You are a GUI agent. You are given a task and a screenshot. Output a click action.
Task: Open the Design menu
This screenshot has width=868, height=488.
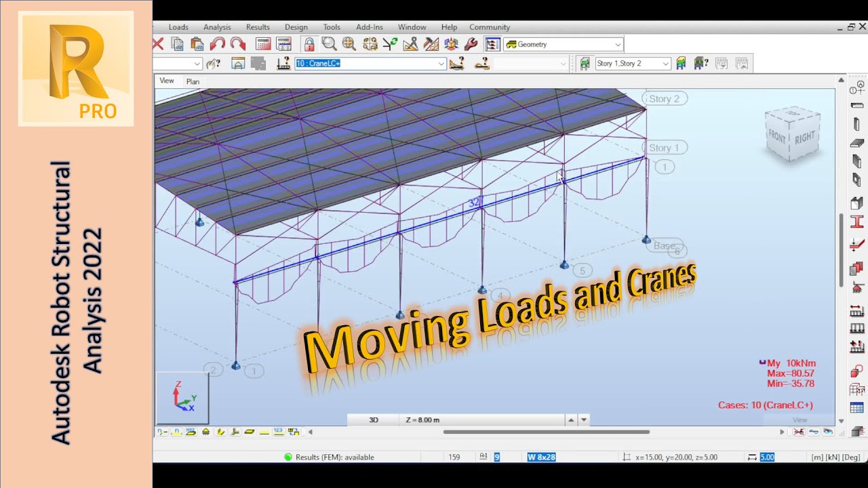tap(296, 27)
